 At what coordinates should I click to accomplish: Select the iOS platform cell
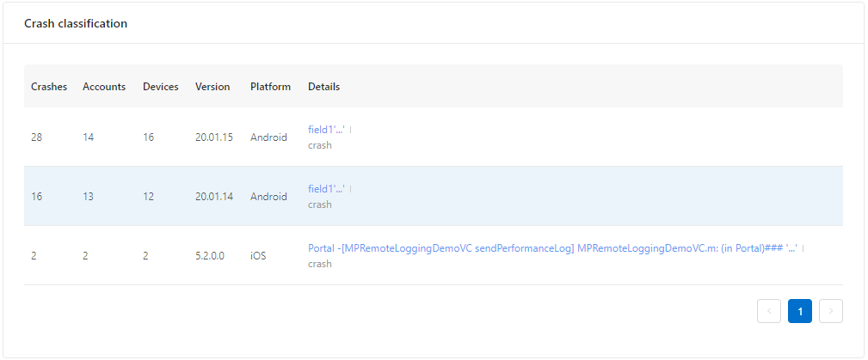tap(258, 256)
